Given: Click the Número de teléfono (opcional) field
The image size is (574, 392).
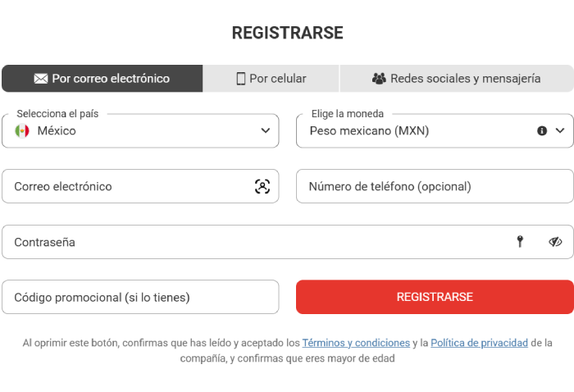Looking at the screenshot, I should tap(435, 186).
